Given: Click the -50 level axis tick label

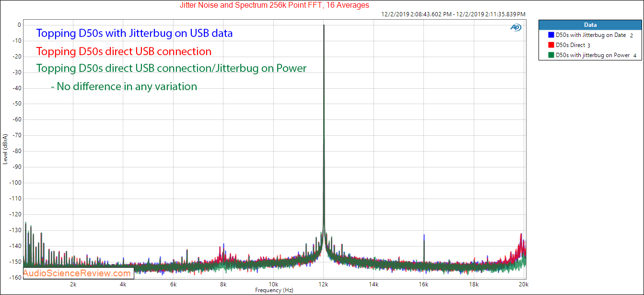Looking at the screenshot, I should click(16, 104).
